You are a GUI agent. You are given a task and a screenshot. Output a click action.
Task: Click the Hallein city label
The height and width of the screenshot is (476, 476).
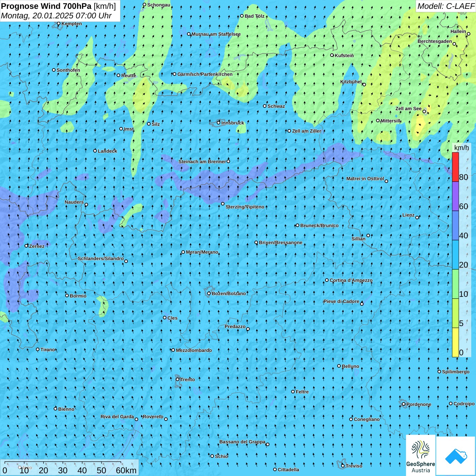pyautogui.click(x=458, y=31)
